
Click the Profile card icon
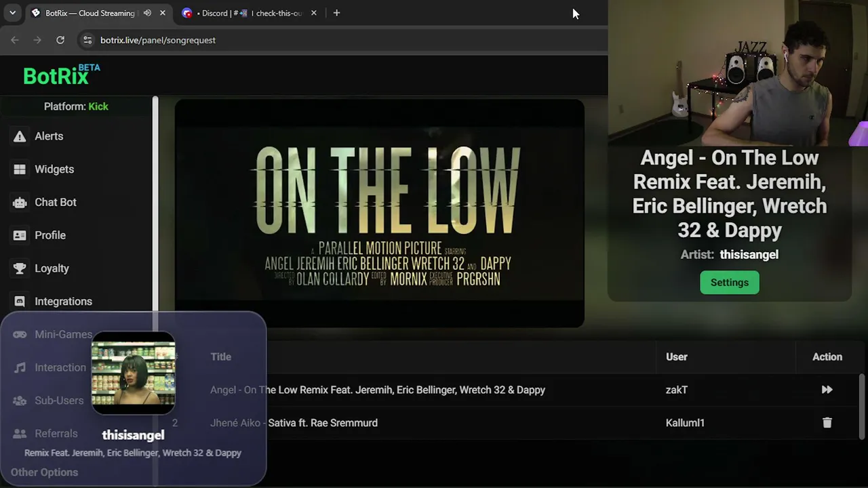[20, 235]
